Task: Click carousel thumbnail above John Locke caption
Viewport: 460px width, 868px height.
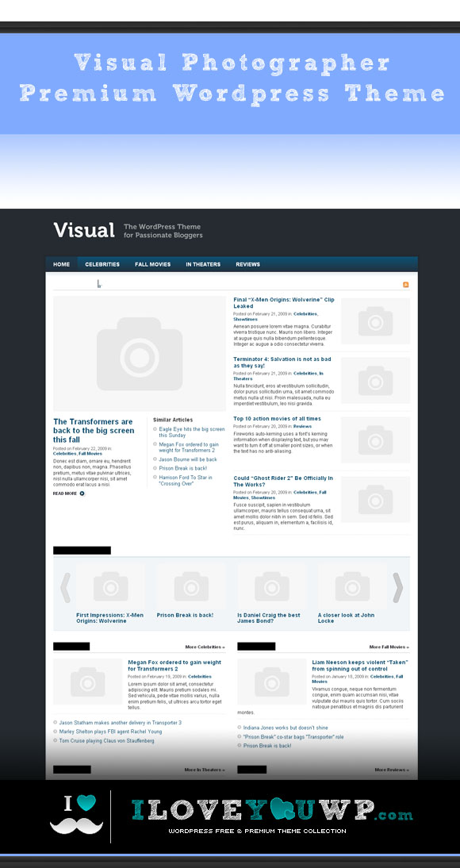Action: [x=353, y=587]
